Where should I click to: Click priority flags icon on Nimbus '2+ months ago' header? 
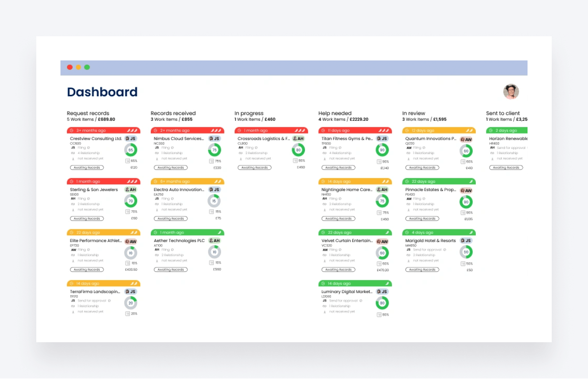click(x=216, y=130)
